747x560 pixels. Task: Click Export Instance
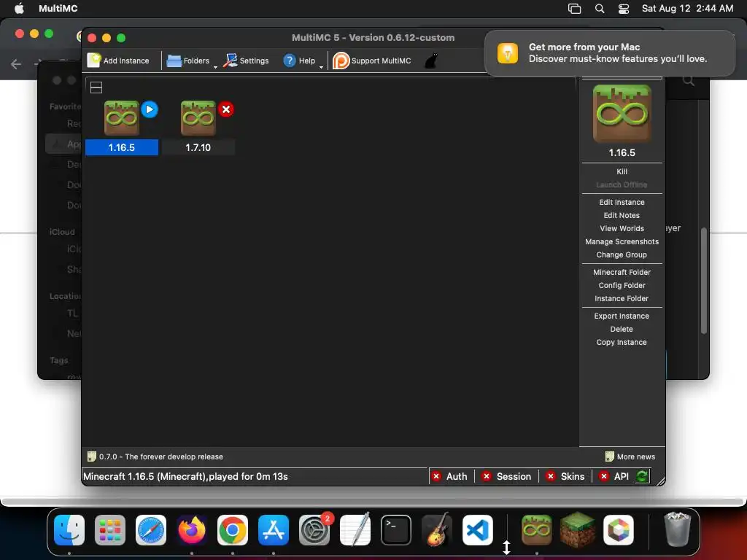(x=622, y=316)
